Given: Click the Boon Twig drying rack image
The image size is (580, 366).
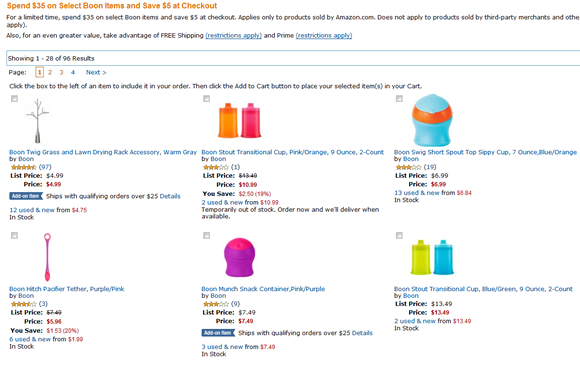Looking at the screenshot, I should point(37,121).
